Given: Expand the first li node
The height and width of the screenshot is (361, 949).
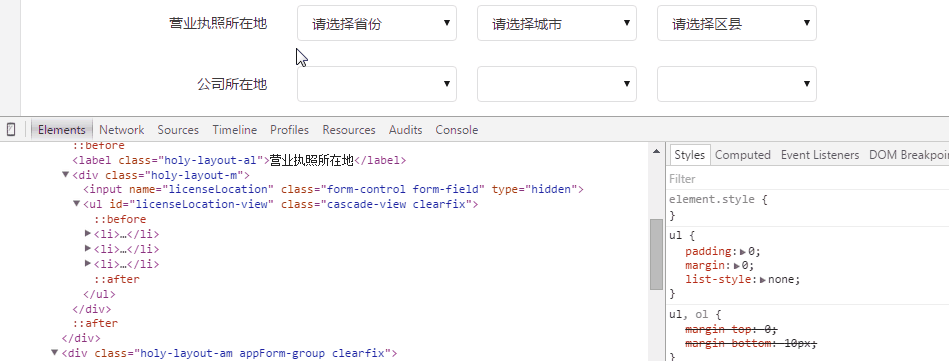Looking at the screenshot, I should coord(88,233).
